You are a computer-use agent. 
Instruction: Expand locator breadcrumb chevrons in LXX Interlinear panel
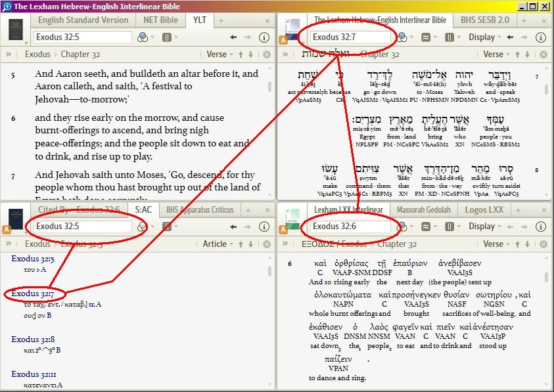(x=285, y=244)
